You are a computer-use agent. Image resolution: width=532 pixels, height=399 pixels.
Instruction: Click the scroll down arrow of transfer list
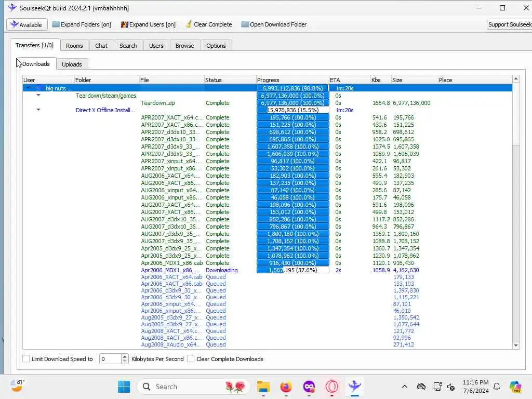[x=516, y=345]
